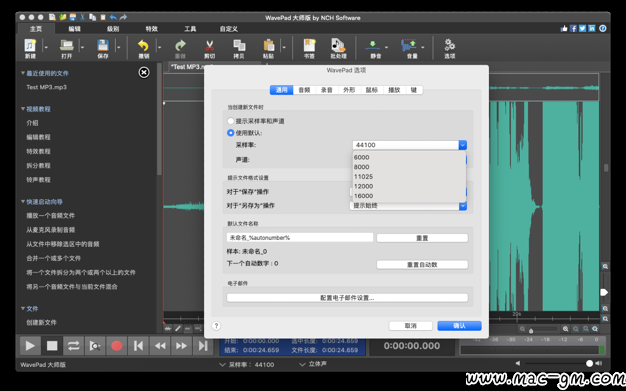Click the 音量 (Volume) effect icon
This screenshot has width=626, height=391.
pos(409,45)
